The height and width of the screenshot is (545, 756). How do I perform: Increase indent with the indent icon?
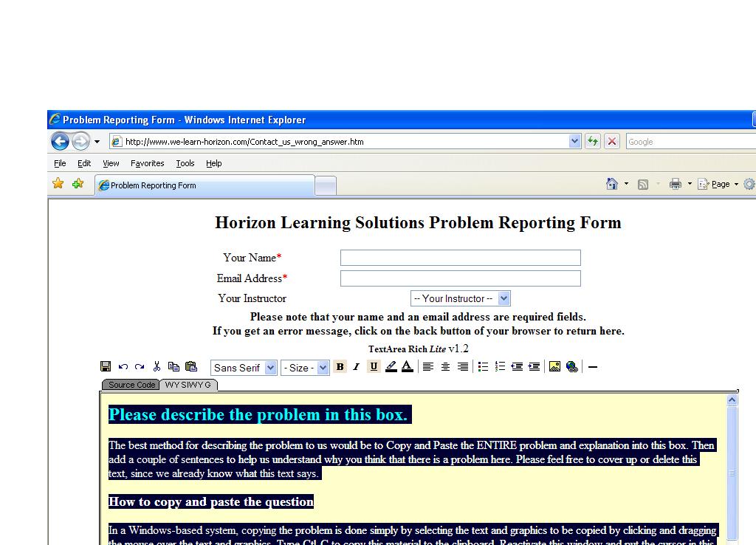535,366
